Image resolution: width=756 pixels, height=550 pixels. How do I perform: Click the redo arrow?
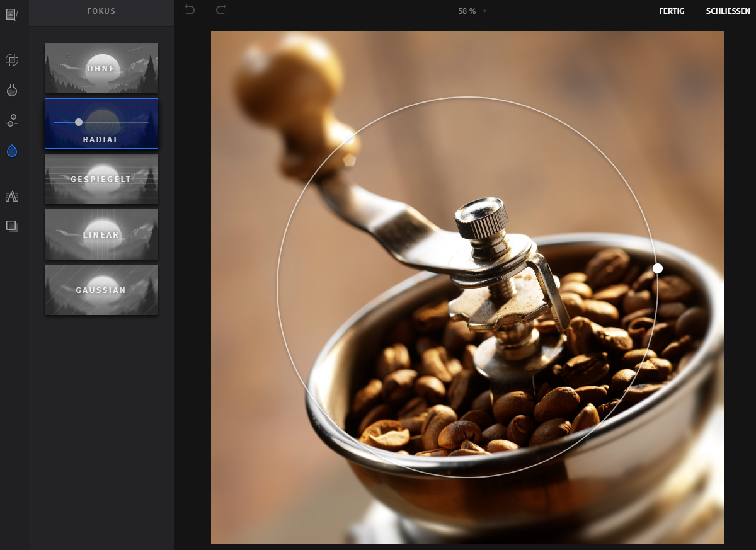pos(220,10)
